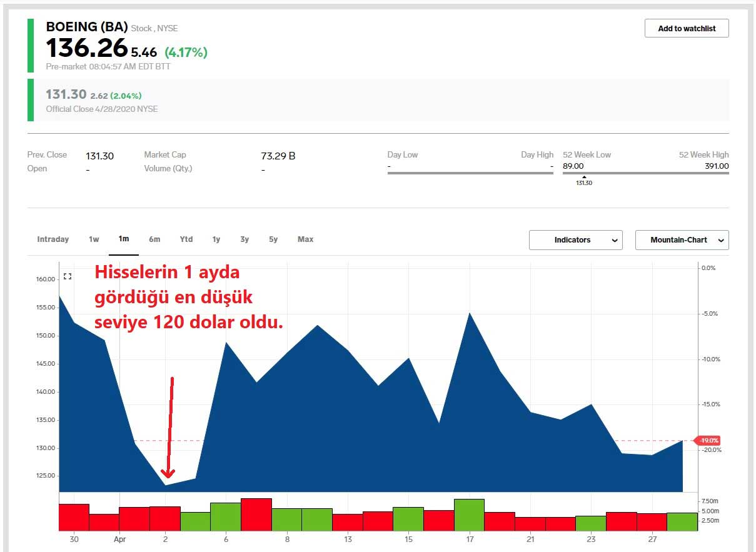Screen dimensions: 756x552
Task: Click the Prev. Close label
Action: pyautogui.click(x=47, y=155)
